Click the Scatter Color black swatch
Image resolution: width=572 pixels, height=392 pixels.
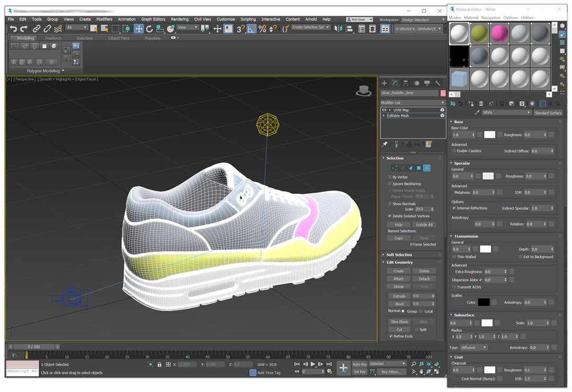point(484,302)
